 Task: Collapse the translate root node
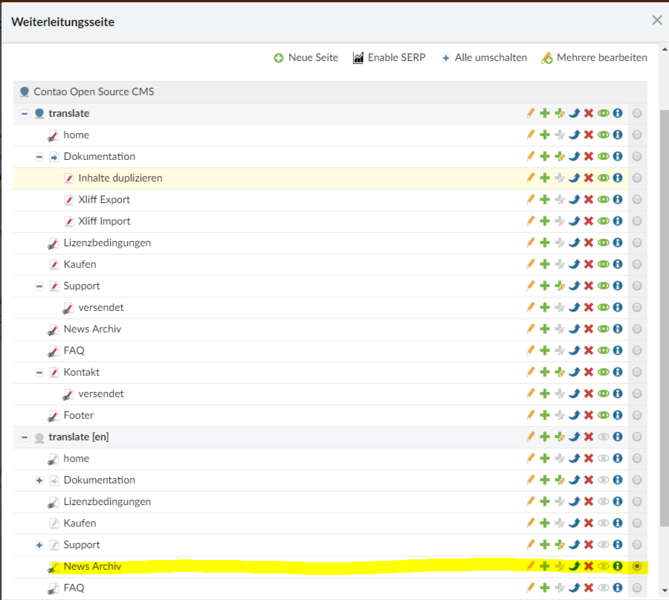[x=24, y=114]
